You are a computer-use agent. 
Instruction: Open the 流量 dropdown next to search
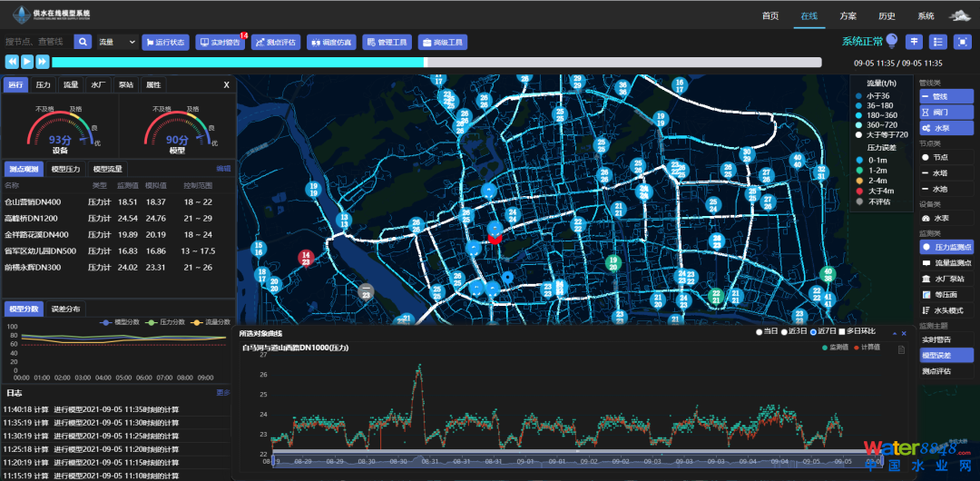(x=117, y=42)
